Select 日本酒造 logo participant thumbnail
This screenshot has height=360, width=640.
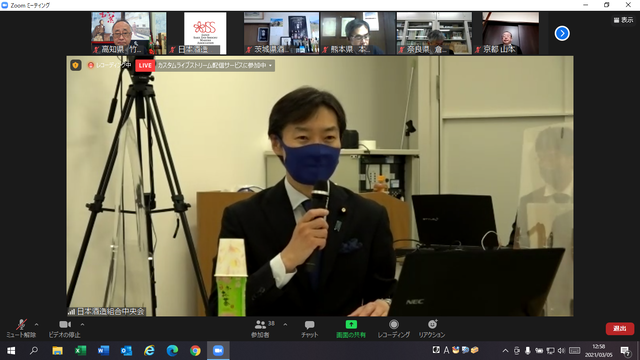[205, 33]
